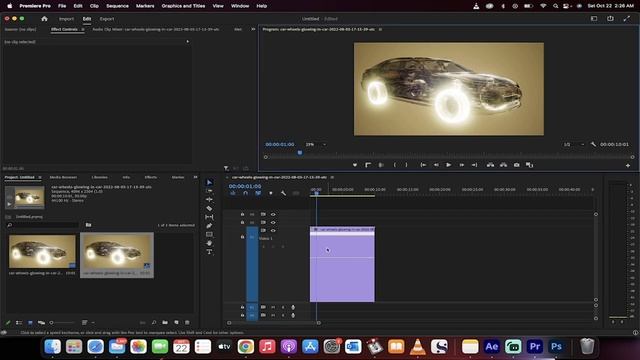Open the Effect Controls panel menu
The width and height of the screenshot is (640, 360).
click(83, 29)
